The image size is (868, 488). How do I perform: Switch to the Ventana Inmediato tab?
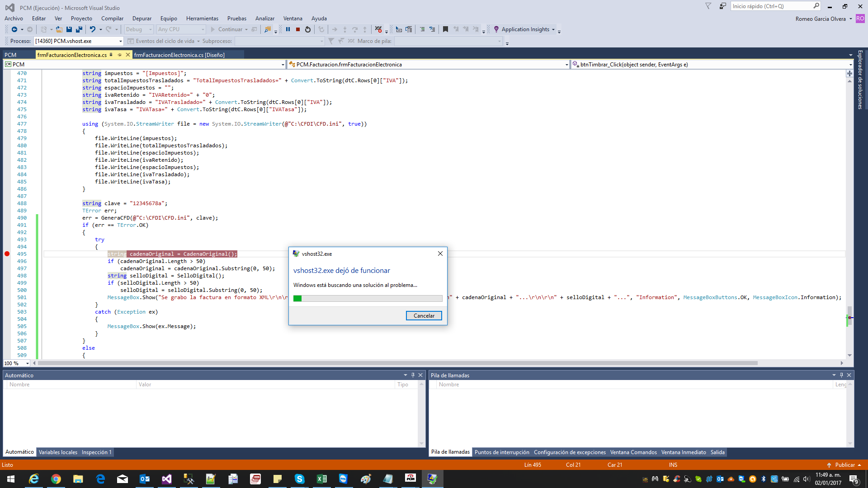click(x=684, y=452)
